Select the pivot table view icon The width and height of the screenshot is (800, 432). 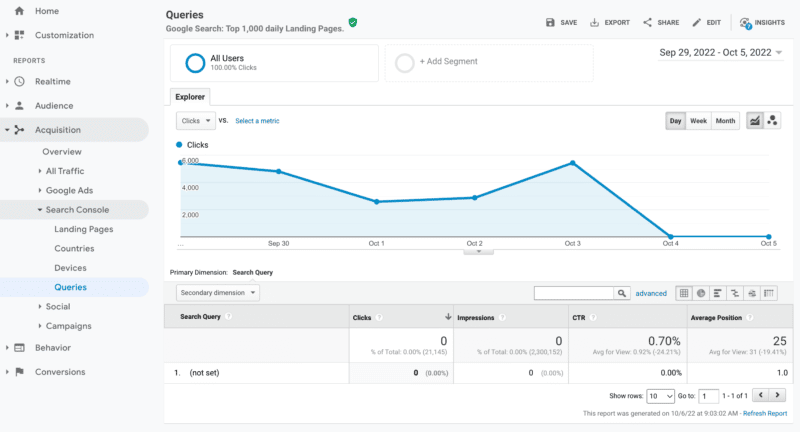tap(769, 293)
